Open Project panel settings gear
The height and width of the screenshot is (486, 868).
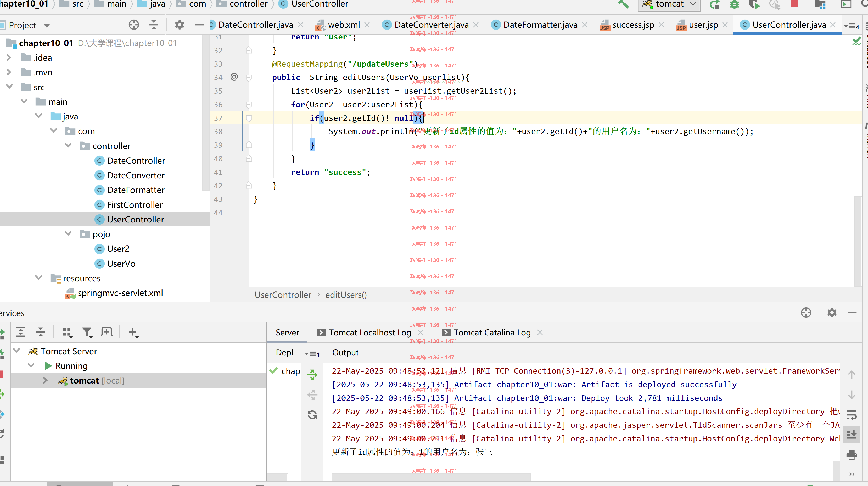click(179, 25)
